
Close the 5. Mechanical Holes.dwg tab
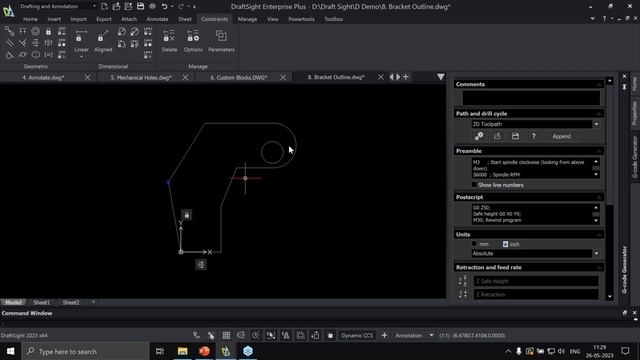[x=185, y=77]
